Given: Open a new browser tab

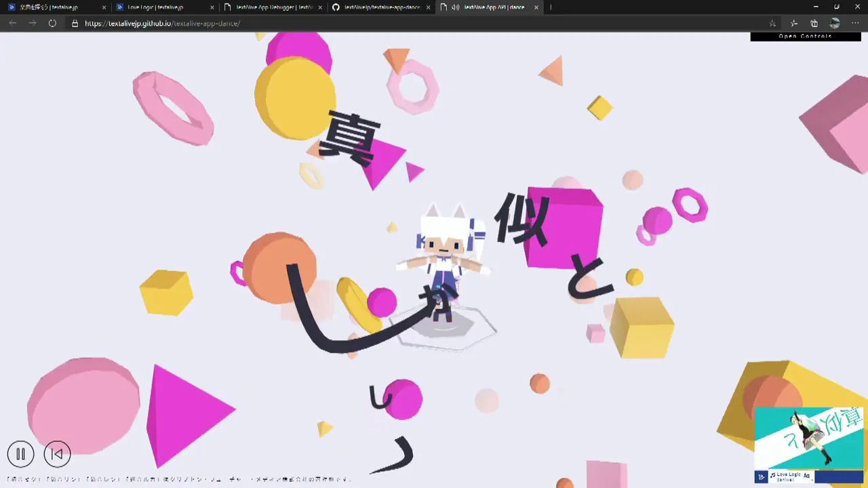Looking at the screenshot, I should coord(551,7).
